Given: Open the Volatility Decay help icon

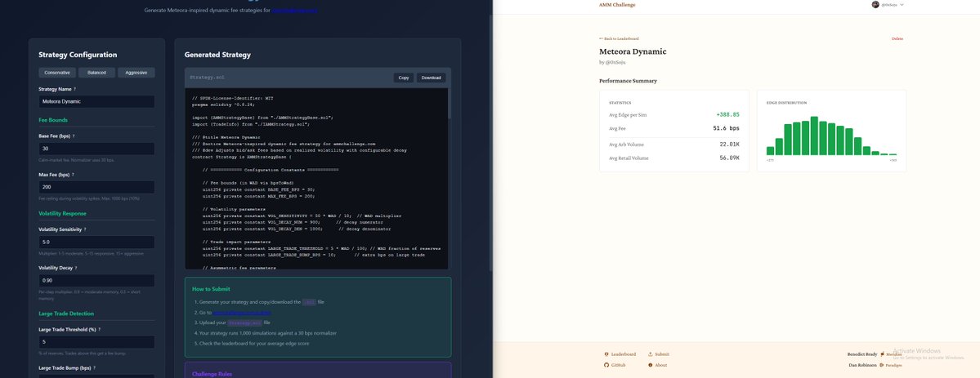Looking at the screenshot, I should click(76, 268).
